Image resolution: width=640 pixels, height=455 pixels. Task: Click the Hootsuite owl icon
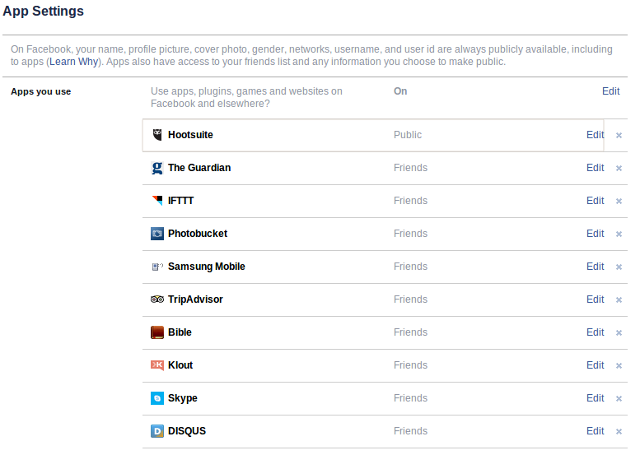[157, 135]
